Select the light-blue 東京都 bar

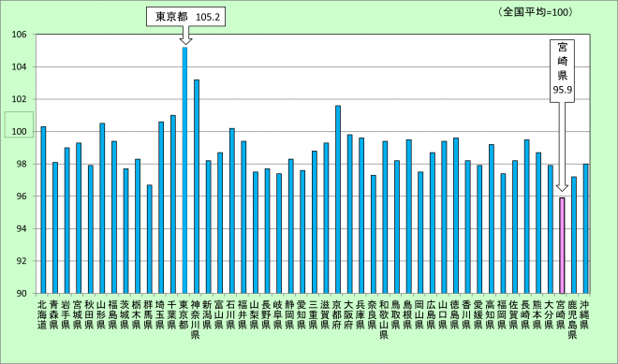(x=184, y=170)
